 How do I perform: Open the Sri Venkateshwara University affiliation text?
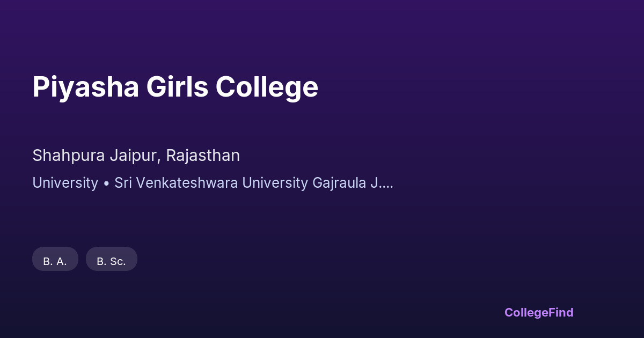tap(253, 183)
